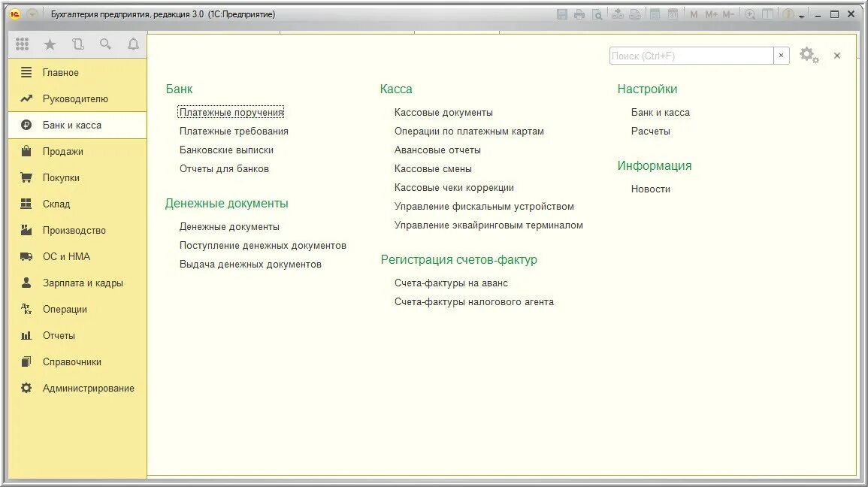
Task: Open the Администрирование section
Action: [x=77, y=388]
